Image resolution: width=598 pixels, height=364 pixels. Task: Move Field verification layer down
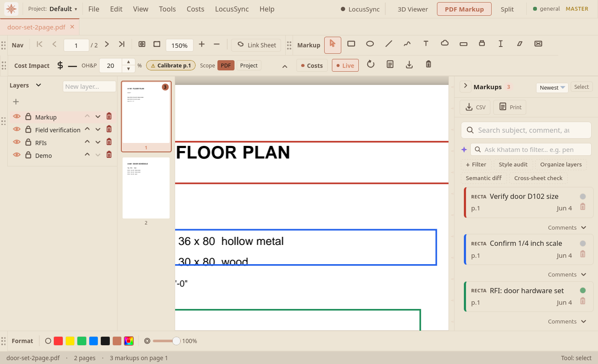(x=98, y=129)
